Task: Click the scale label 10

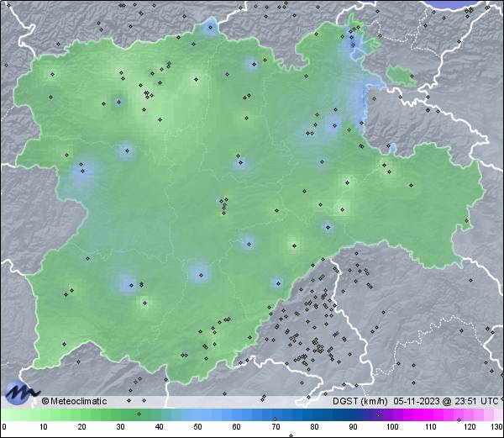Action: click(43, 427)
